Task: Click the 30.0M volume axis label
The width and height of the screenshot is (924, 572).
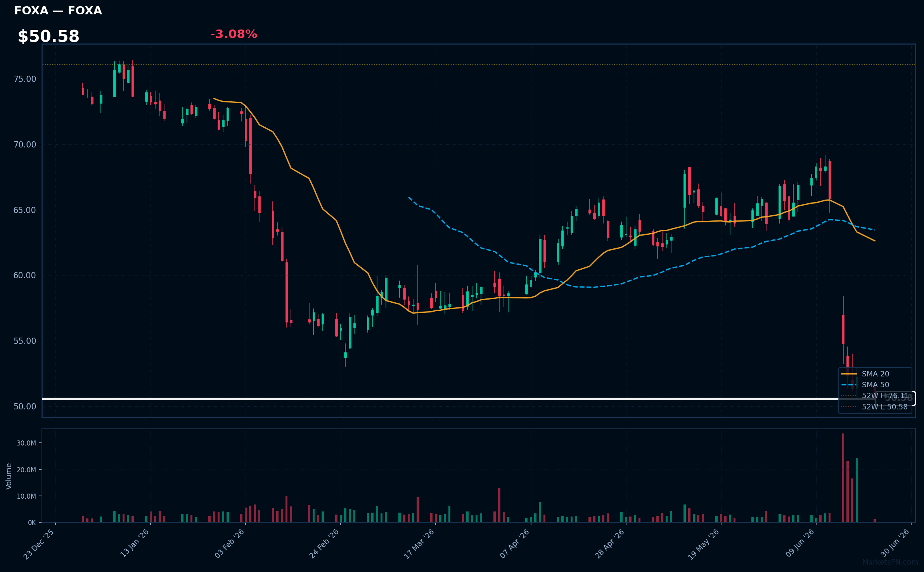Action: (x=26, y=443)
